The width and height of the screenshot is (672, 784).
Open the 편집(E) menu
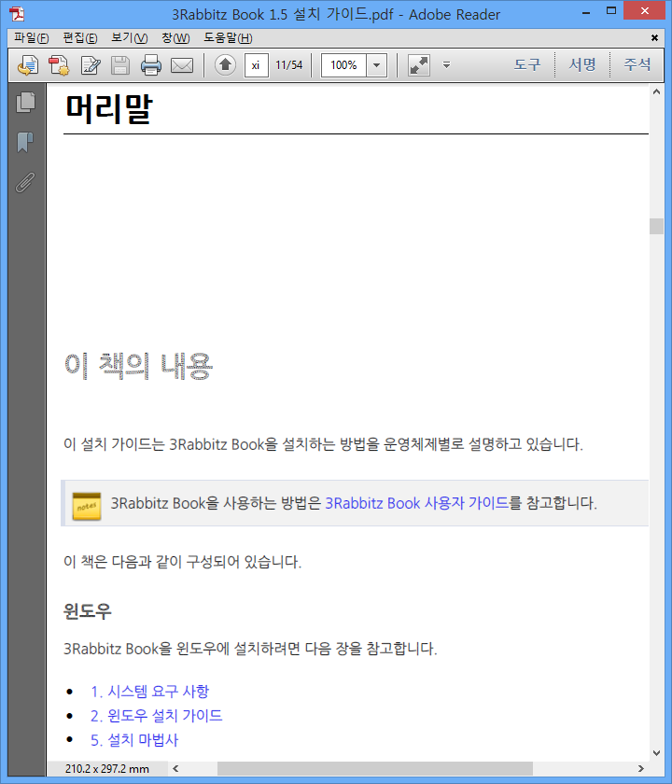(x=80, y=38)
